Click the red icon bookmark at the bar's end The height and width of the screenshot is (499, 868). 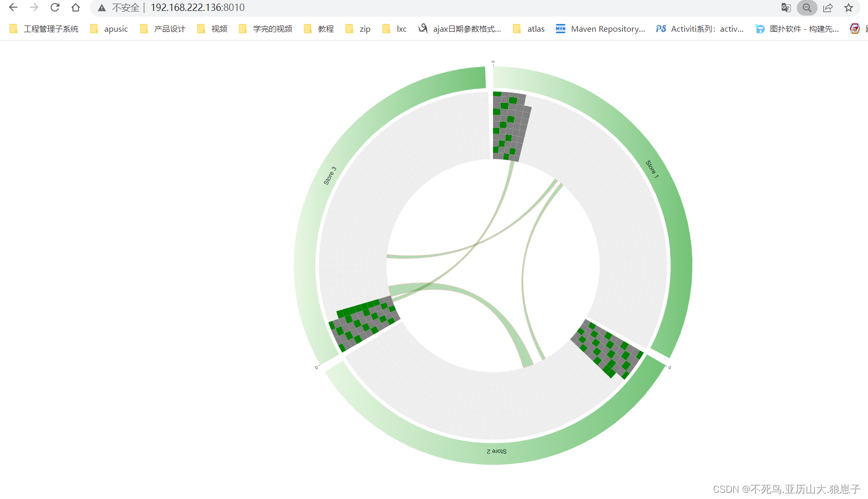point(855,29)
